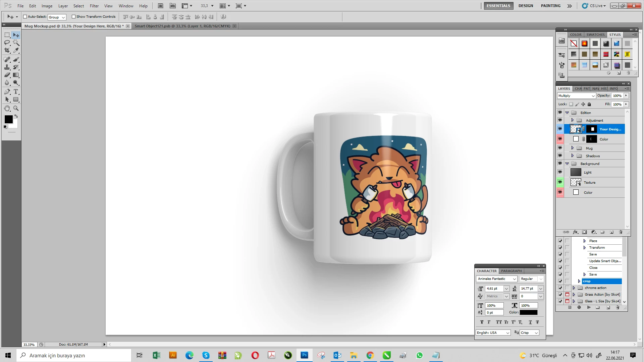The image size is (644, 362).
Task: Select the Lasso tool
Action: click(7, 43)
